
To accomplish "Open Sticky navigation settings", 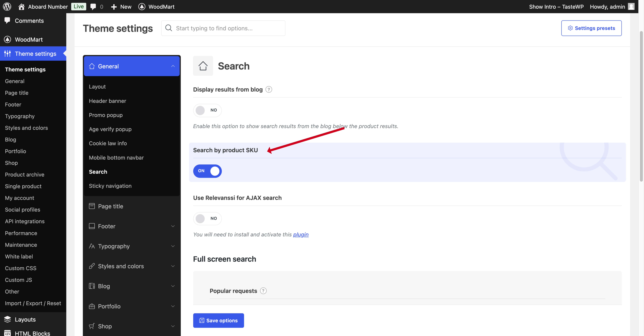I will point(110,186).
